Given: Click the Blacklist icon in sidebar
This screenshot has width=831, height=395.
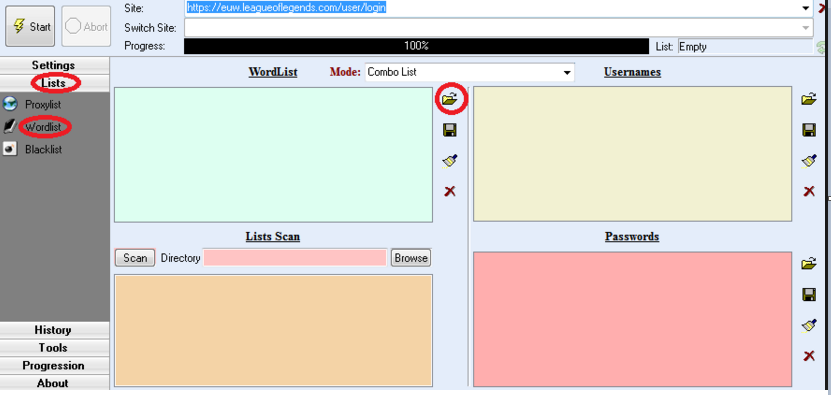Looking at the screenshot, I should point(10,149).
